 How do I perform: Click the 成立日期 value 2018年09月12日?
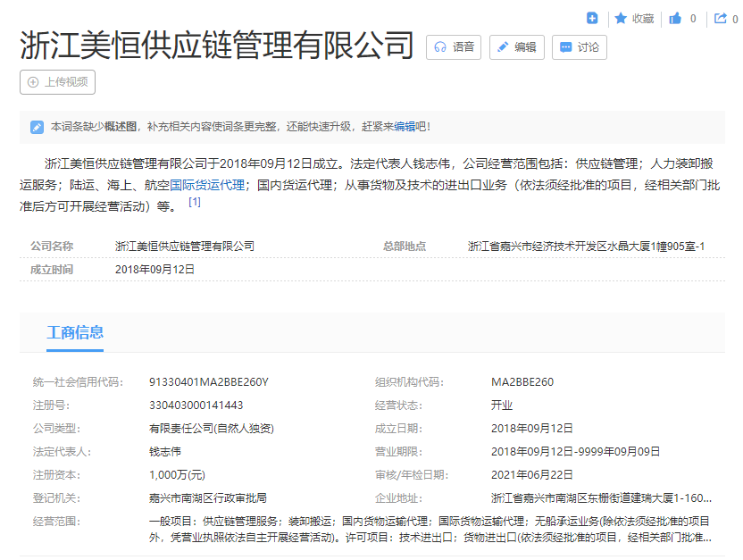(531, 429)
